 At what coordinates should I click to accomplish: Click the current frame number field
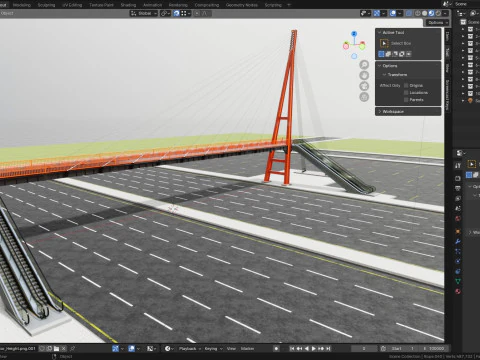[364, 349]
